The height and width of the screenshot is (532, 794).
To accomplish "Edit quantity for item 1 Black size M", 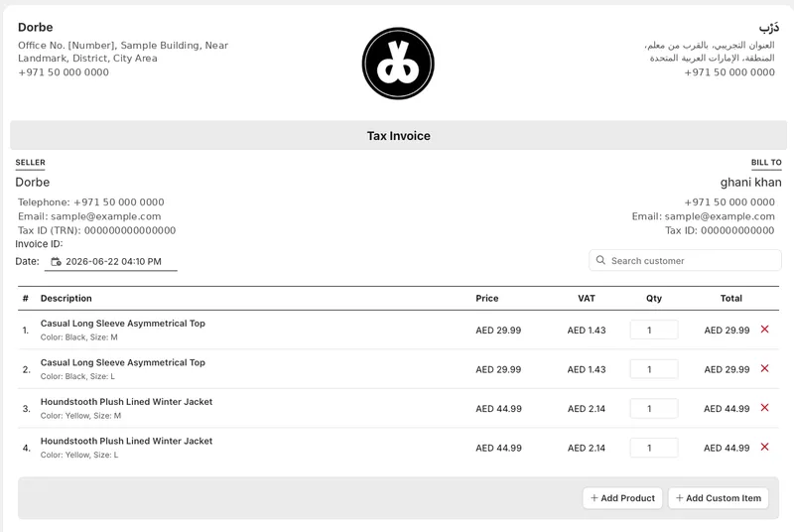I will 654,331.
